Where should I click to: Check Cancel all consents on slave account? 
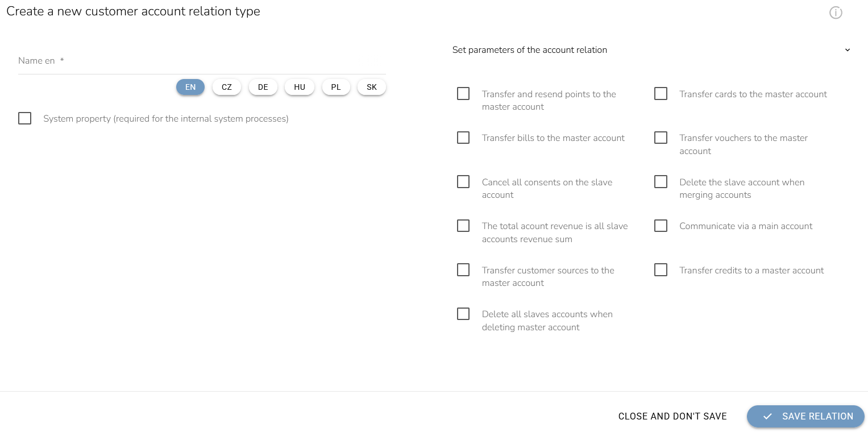[x=463, y=182]
